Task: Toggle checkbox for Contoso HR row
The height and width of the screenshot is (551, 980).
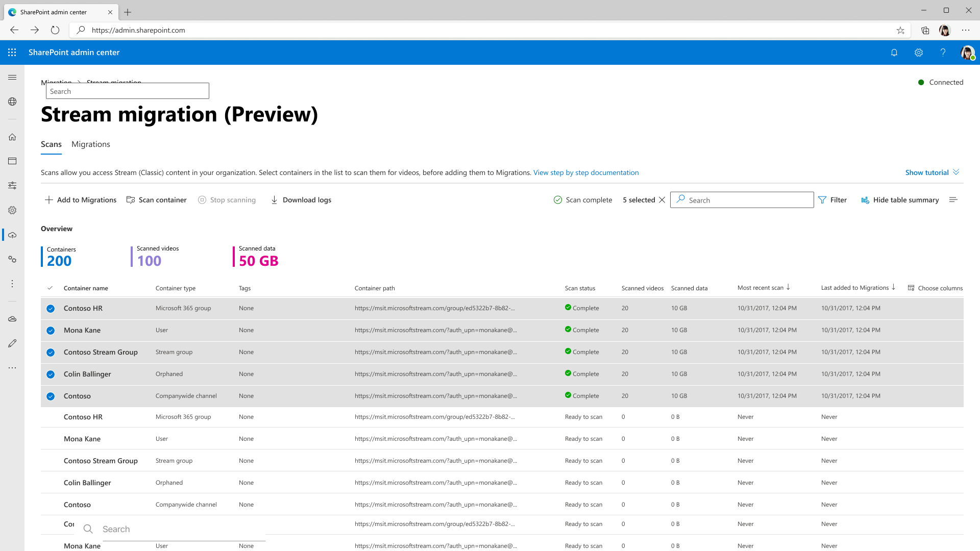Action: 50,308
